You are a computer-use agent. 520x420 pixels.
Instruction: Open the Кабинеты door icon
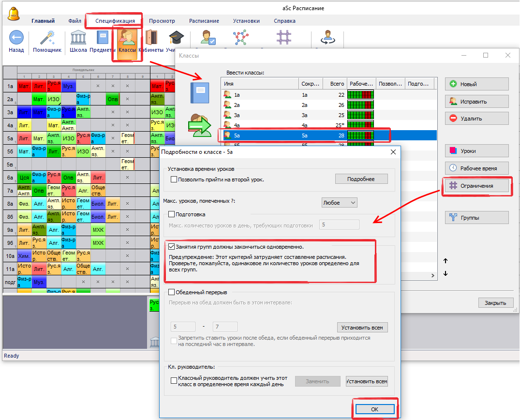pyautogui.click(x=151, y=38)
